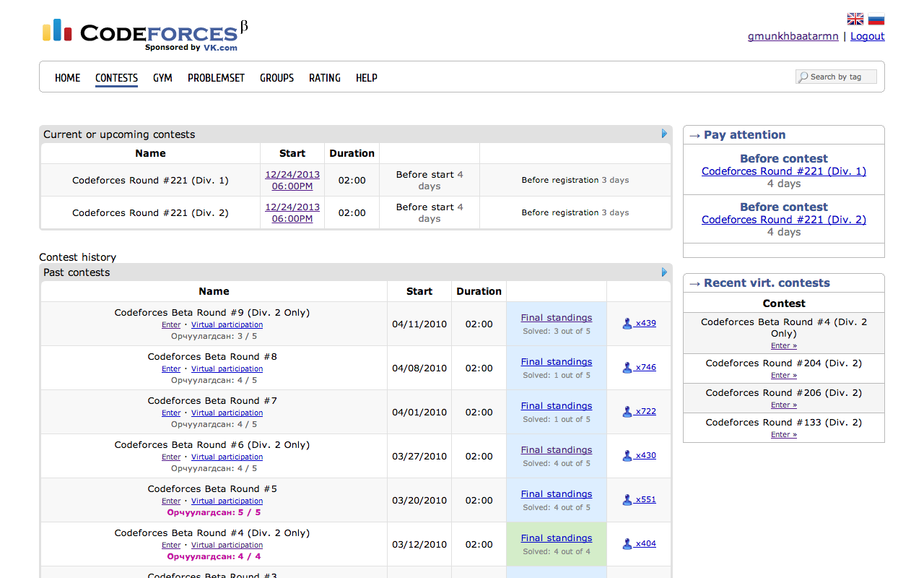Expand arrow on Current or upcoming contests
This screenshot has height=578, width=924.
[x=665, y=134]
